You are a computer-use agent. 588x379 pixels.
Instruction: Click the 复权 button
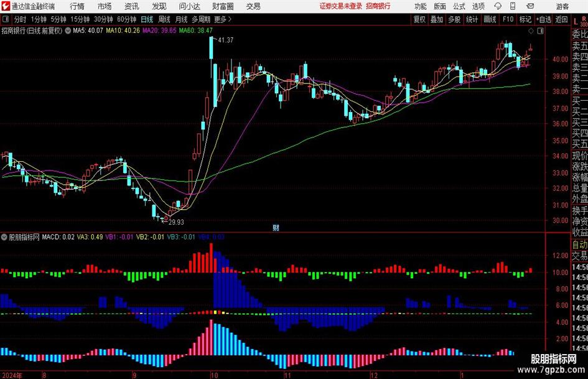coord(419,19)
